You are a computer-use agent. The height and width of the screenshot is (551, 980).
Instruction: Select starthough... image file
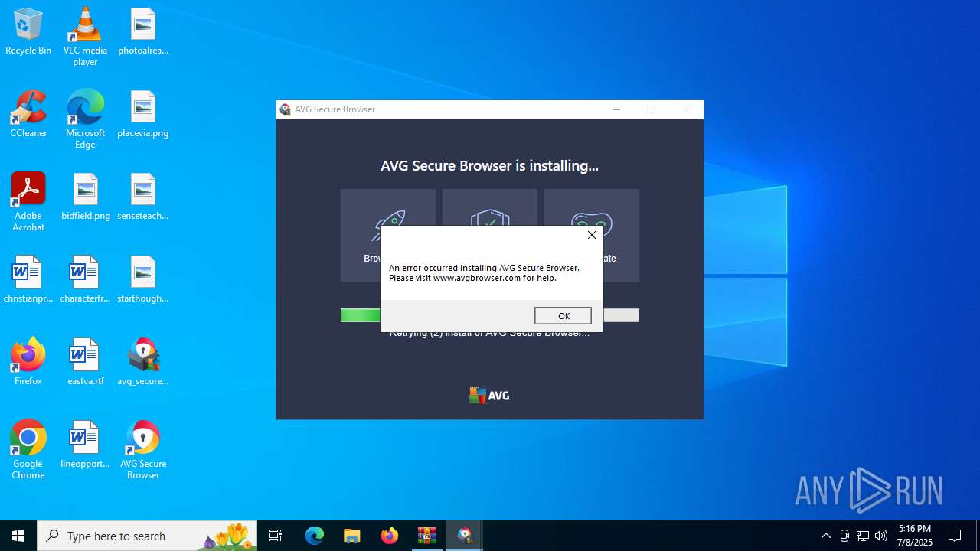point(143,280)
